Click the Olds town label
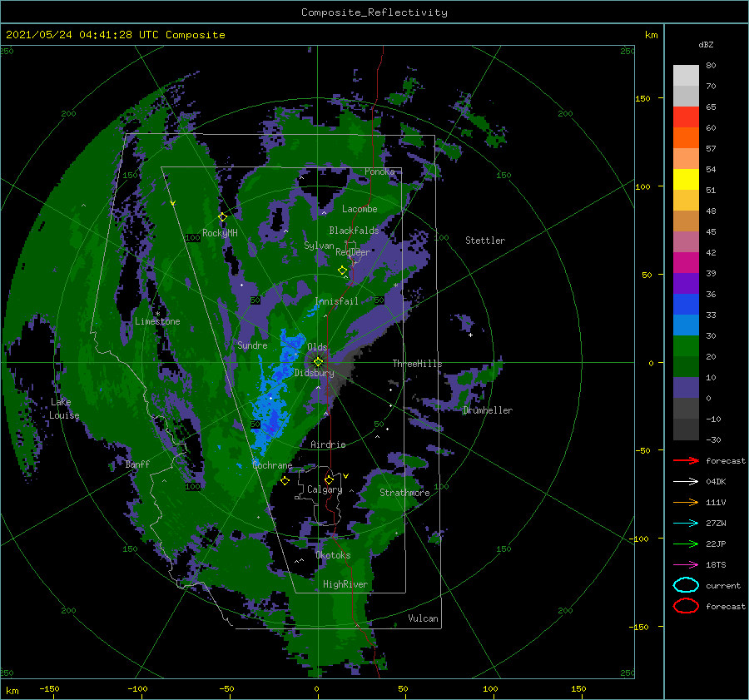749x700 pixels. pyautogui.click(x=317, y=347)
